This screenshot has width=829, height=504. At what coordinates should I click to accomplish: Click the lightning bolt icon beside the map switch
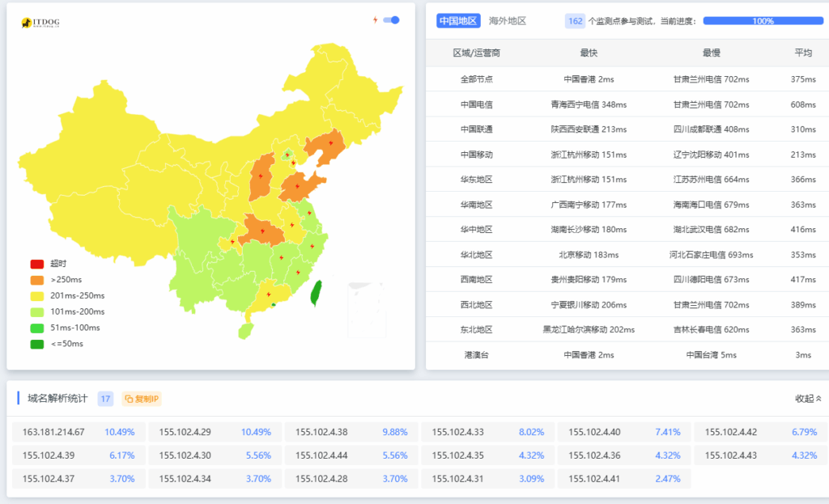pyautogui.click(x=375, y=20)
